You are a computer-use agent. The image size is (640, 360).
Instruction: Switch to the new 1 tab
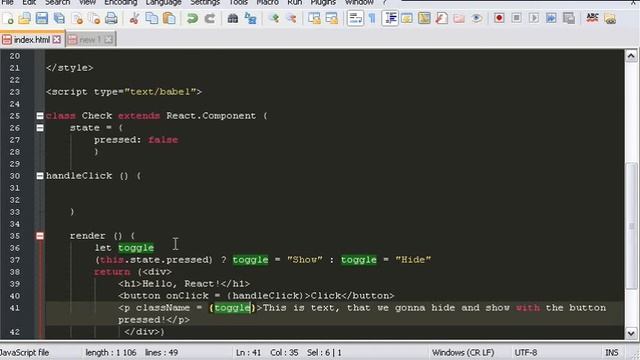click(91, 40)
